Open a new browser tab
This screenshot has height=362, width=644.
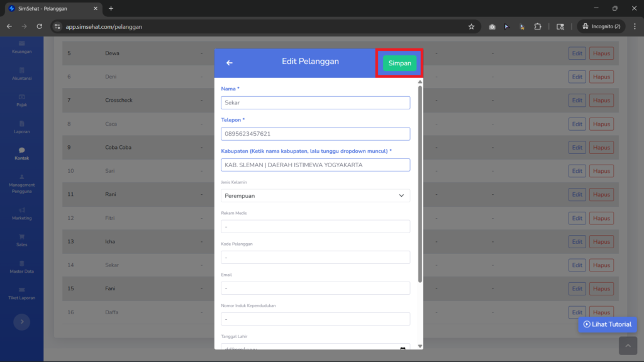pos(111,9)
